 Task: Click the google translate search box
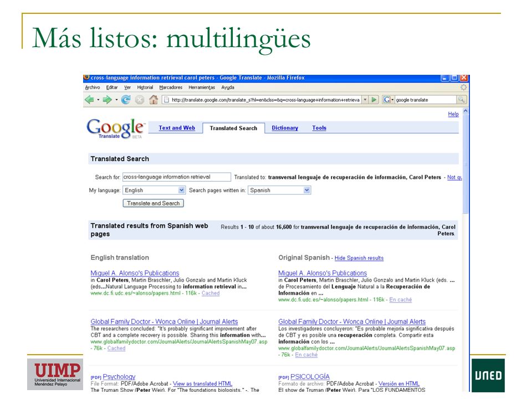click(426, 100)
